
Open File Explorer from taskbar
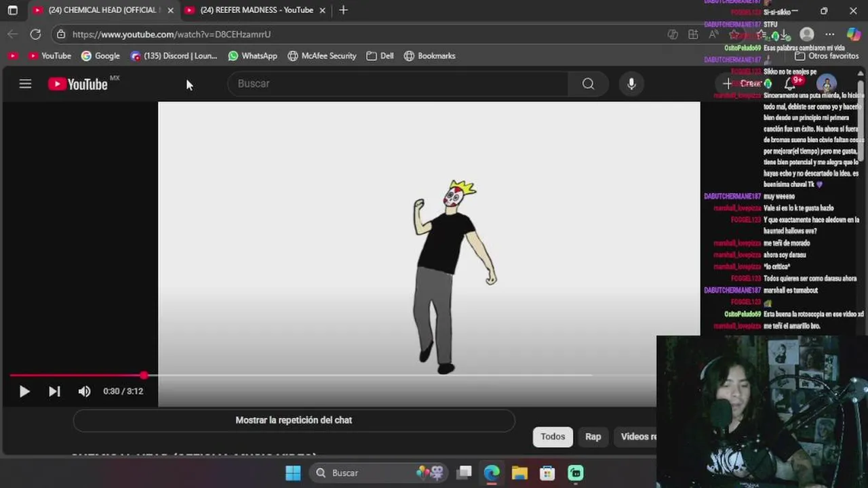tap(519, 473)
